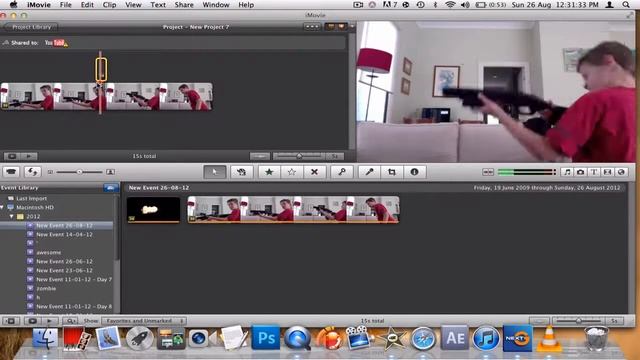Select the awesome event
The height and width of the screenshot is (360, 640).
(x=49, y=252)
